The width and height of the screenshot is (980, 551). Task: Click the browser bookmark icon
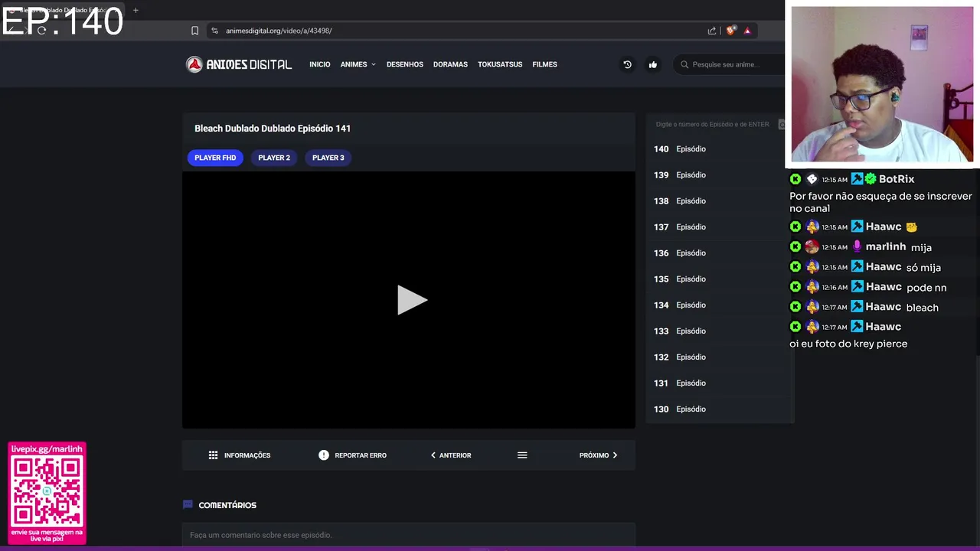coord(194,31)
